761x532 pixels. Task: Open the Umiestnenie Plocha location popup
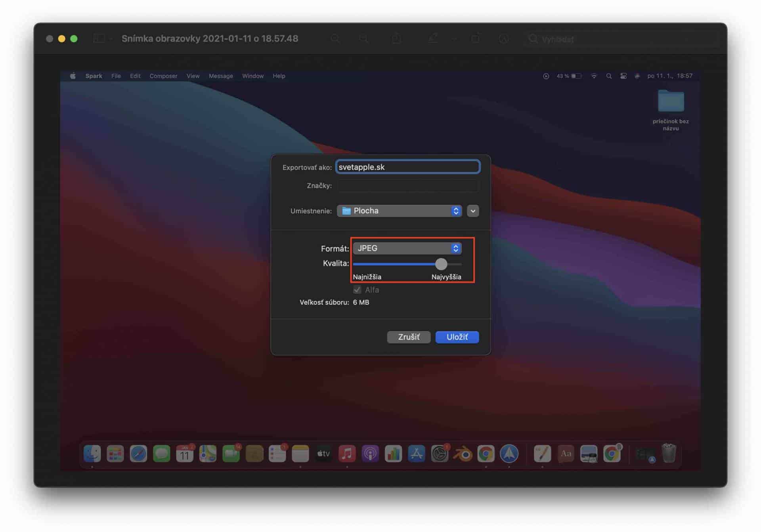(399, 211)
